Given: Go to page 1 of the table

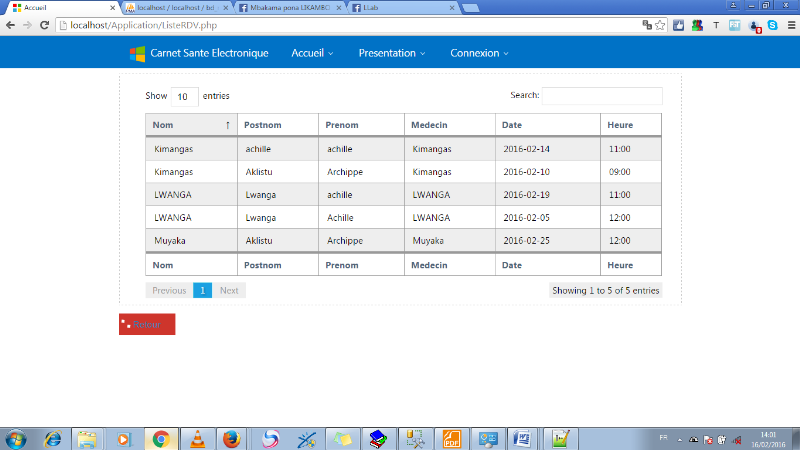Looking at the screenshot, I should coord(203,290).
